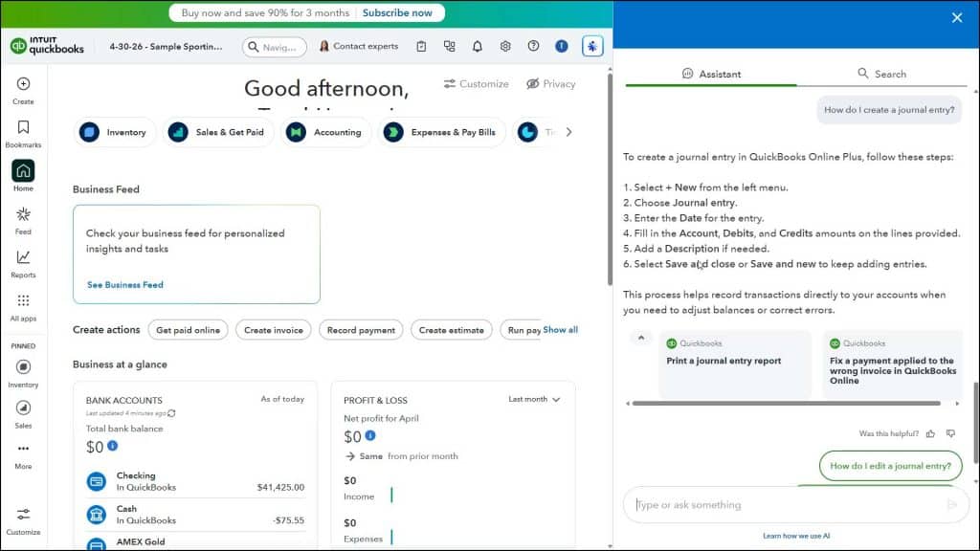Click thumbs down for not helpful
980x551 pixels.
click(950, 433)
